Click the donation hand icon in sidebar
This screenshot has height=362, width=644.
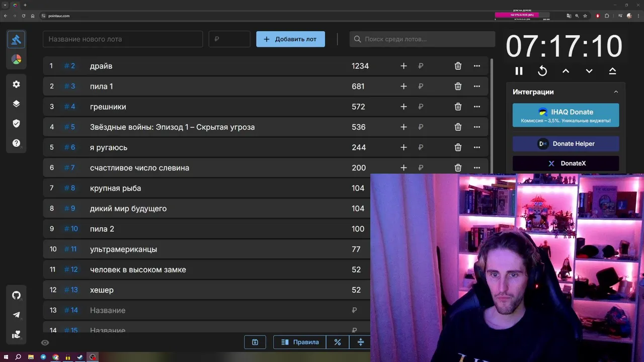tap(16, 334)
